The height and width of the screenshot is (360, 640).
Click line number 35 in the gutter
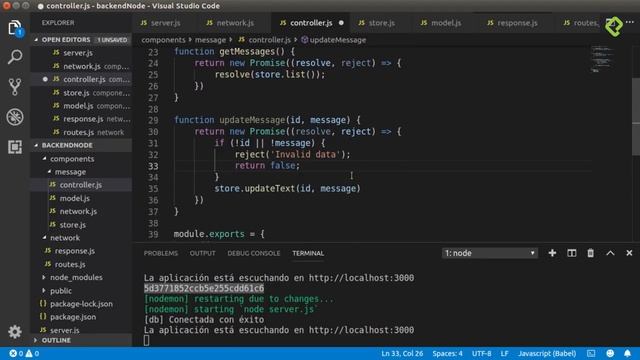click(x=153, y=189)
